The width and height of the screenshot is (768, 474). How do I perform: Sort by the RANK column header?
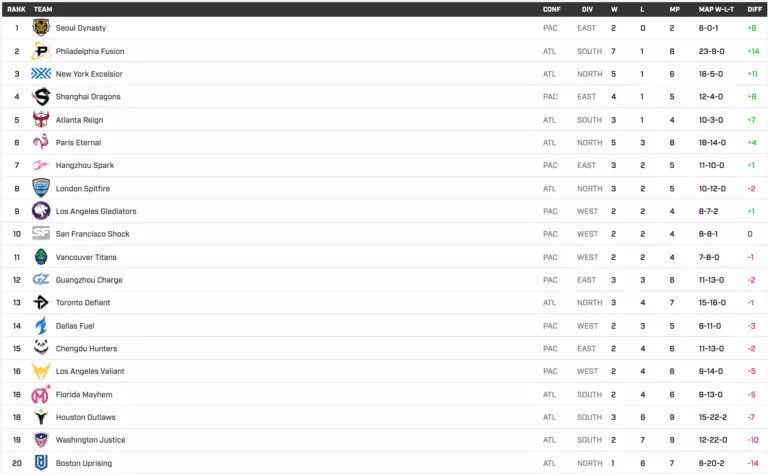click(16, 9)
